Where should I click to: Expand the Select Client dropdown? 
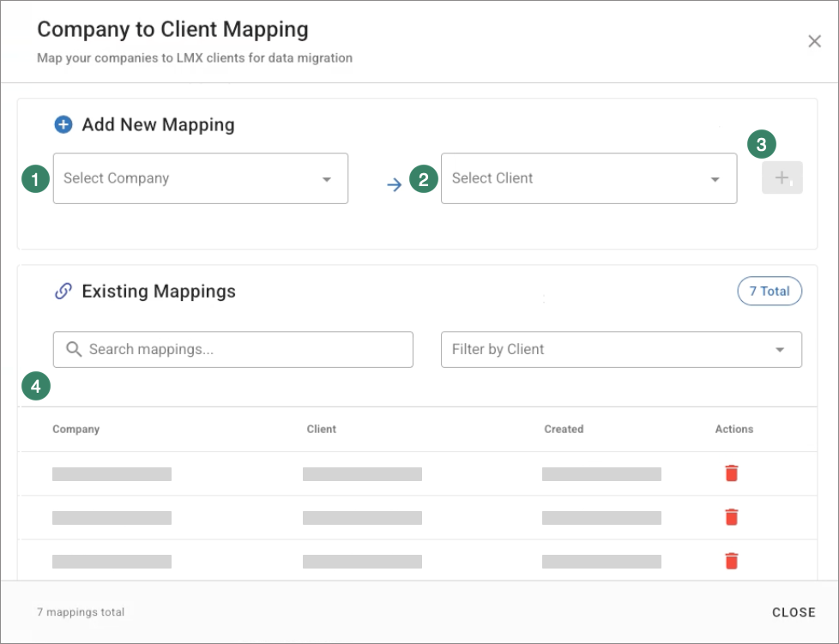[588, 178]
